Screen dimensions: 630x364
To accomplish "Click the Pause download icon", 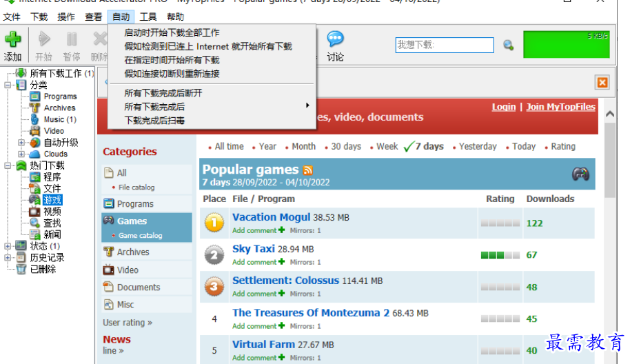I will 72,39.
